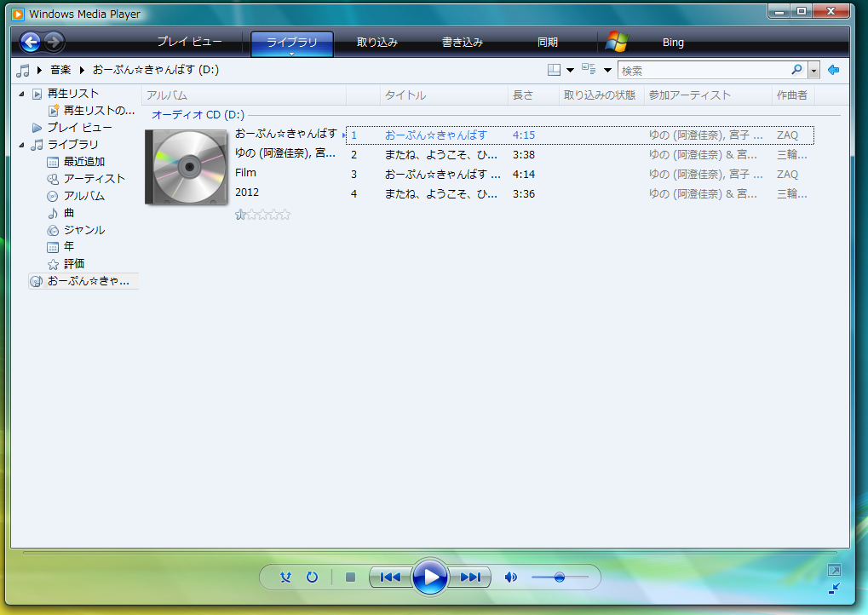Toggle repeat playback mode

coord(312,578)
